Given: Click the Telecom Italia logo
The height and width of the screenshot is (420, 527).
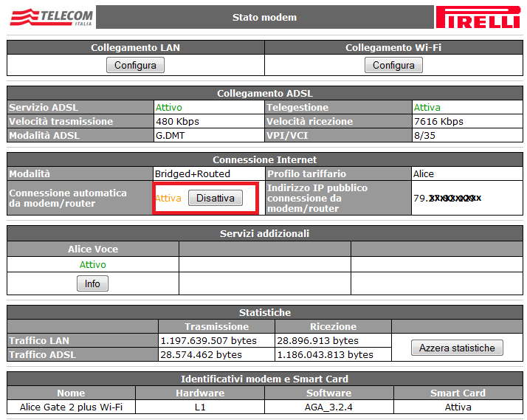Looking at the screenshot, I should click(51, 16).
